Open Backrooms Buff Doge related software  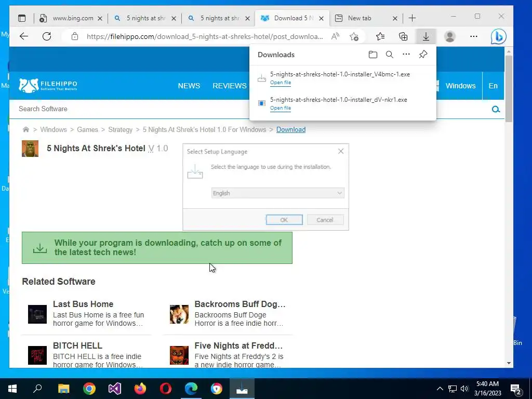tap(240, 304)
